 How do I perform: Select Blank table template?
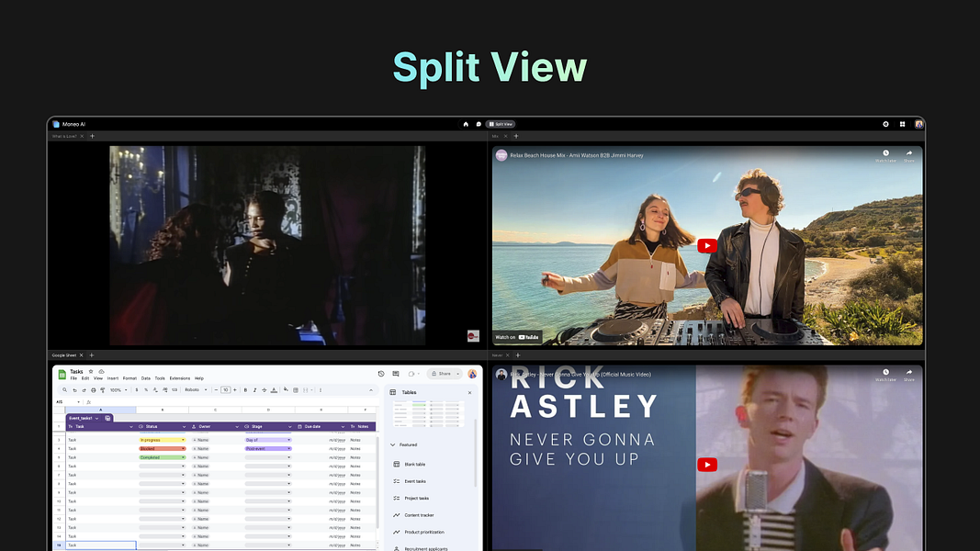pos(410,464)
